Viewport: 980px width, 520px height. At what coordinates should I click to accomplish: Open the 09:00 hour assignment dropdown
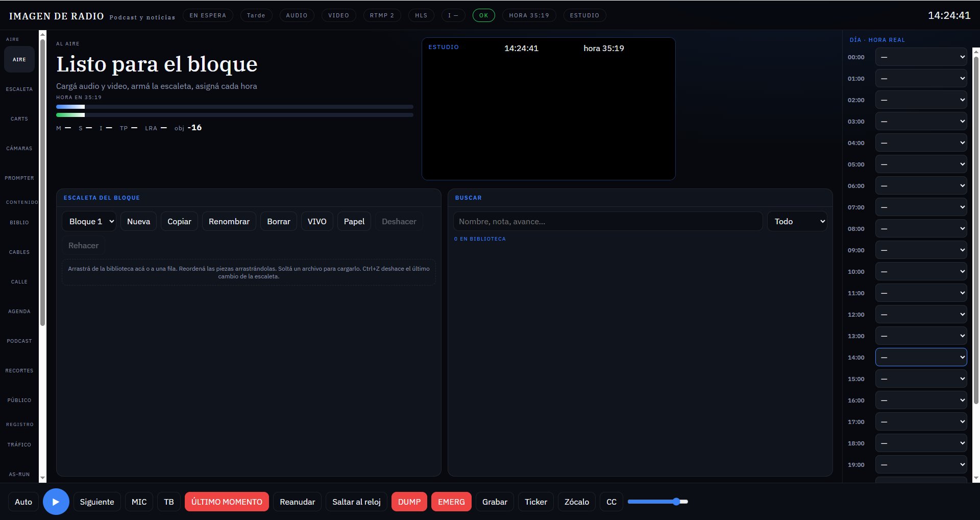coord(921,250)
